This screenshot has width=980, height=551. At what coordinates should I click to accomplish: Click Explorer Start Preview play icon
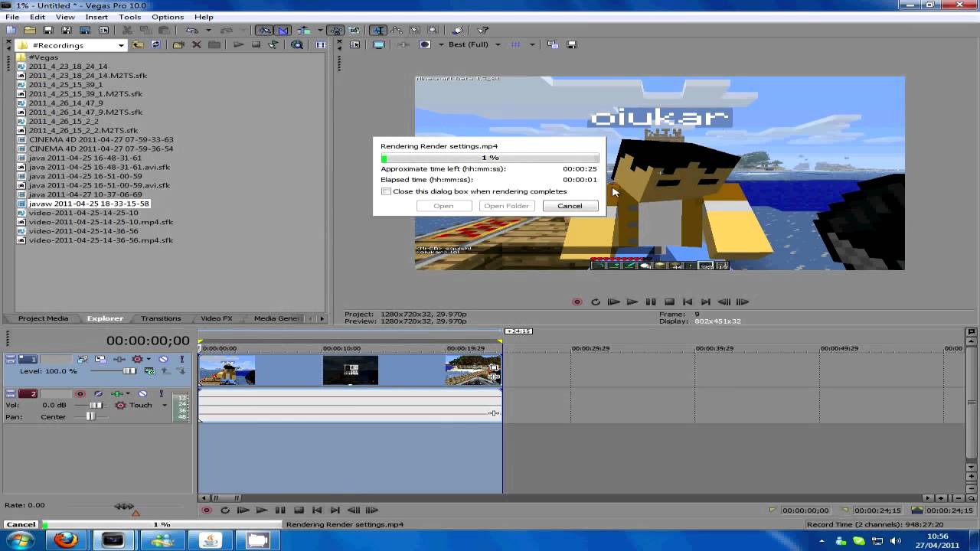[x=238, y=44]
